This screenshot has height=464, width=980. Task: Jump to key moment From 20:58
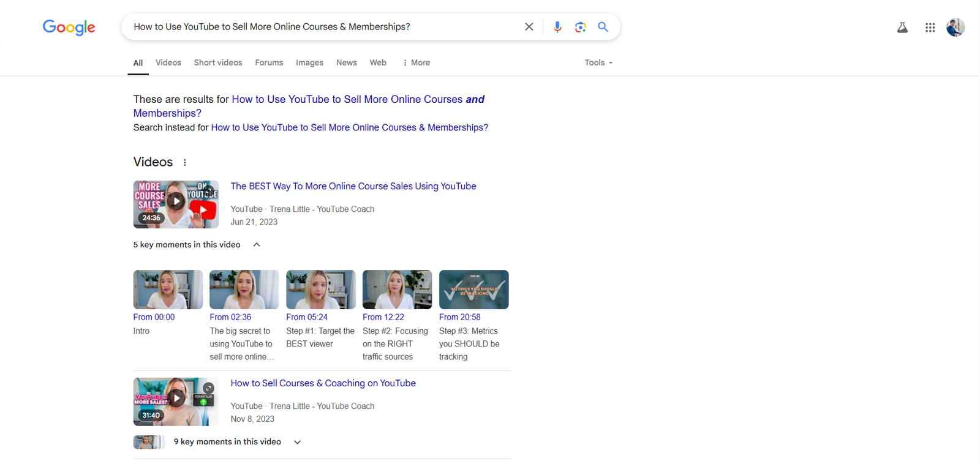[x=459, y=317]
